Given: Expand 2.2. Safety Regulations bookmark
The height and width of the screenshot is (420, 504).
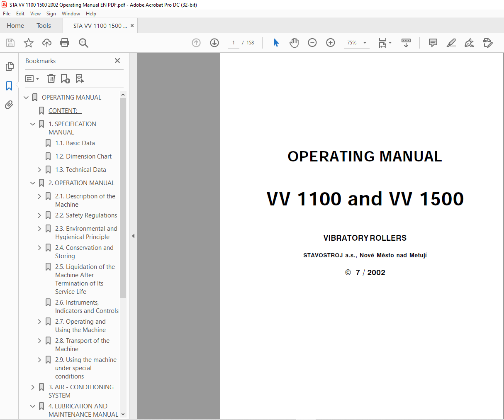Looking at the screenshot, I should point(39,215).
